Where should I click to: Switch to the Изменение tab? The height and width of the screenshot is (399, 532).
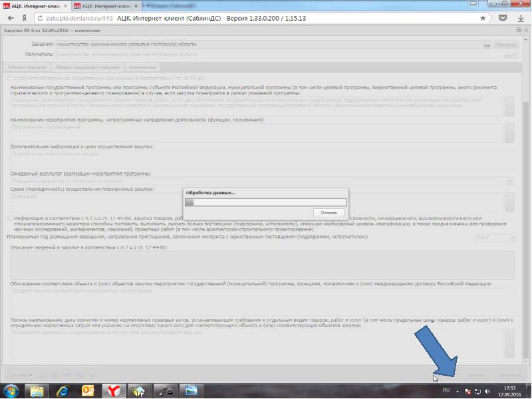click(x=142, y=67)
